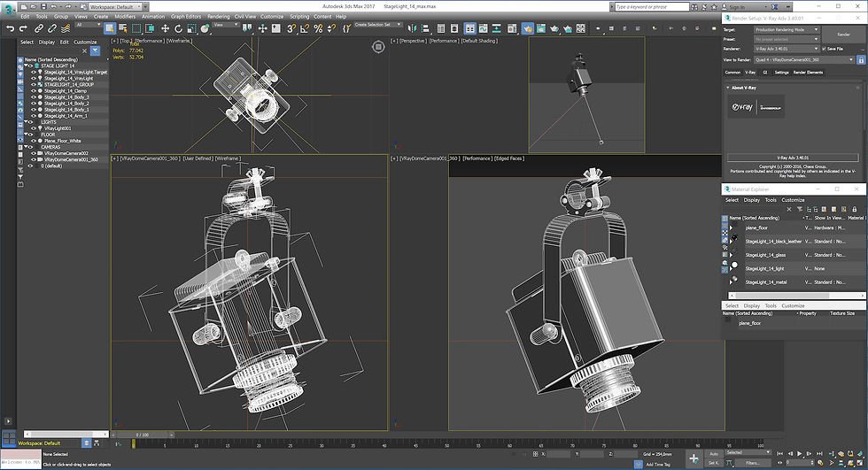The width and height of the screenshot is (868, 470).
Task: Open the Modifiers menu
Action: [x=125, y=16]
